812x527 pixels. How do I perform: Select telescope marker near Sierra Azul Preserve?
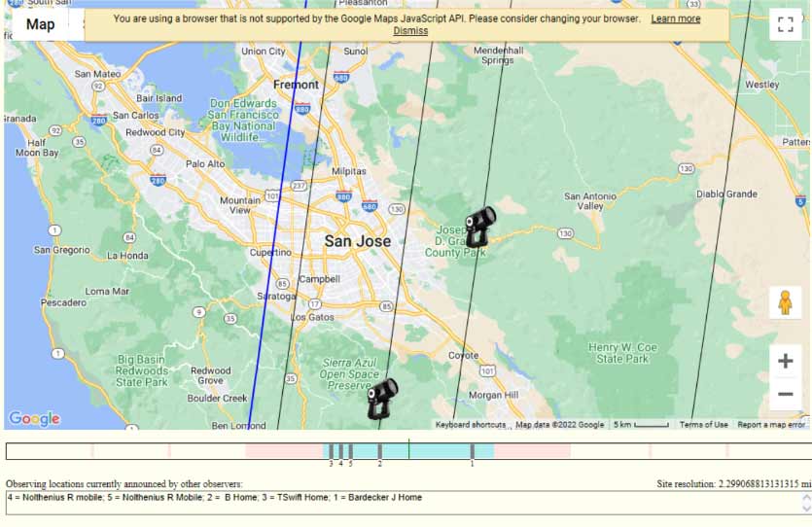coord(382,398)
